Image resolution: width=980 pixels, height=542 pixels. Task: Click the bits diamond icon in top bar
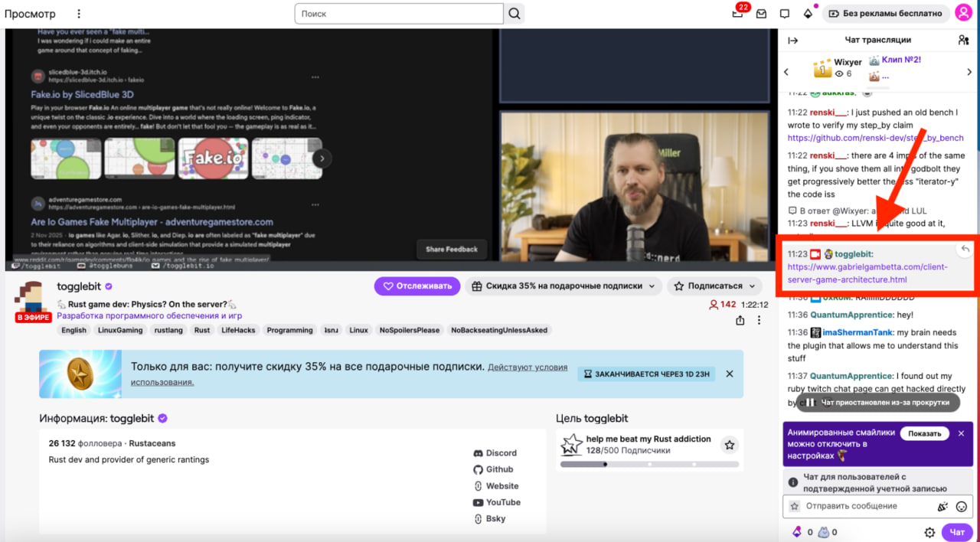[x=808, y=14]
